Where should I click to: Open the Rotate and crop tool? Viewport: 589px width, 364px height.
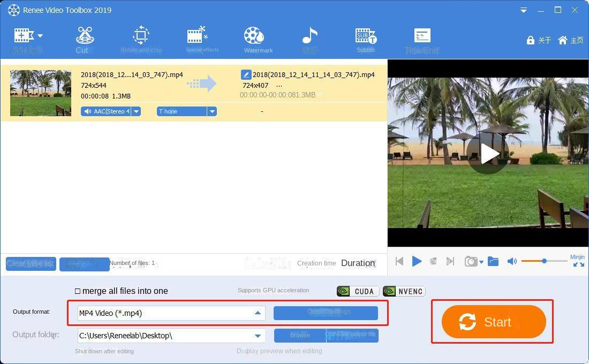point(141,40)
